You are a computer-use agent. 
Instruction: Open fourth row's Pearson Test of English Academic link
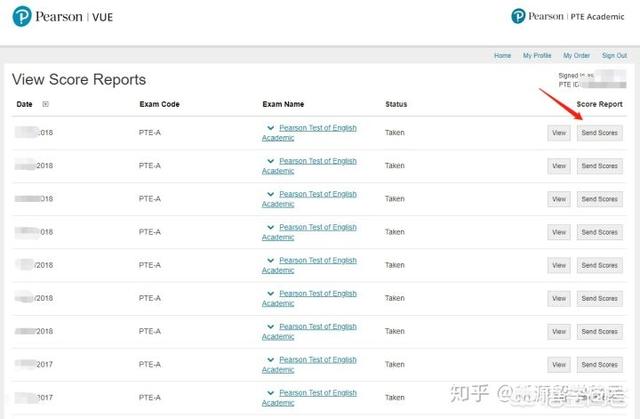point(318,227)
